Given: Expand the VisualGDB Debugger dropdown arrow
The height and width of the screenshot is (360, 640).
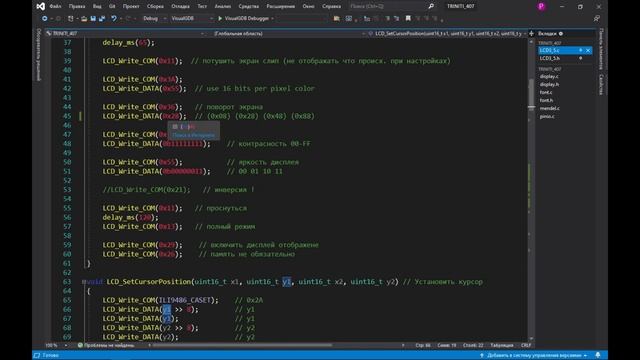Looking at the screenshot, I should (x=272, y=18).
